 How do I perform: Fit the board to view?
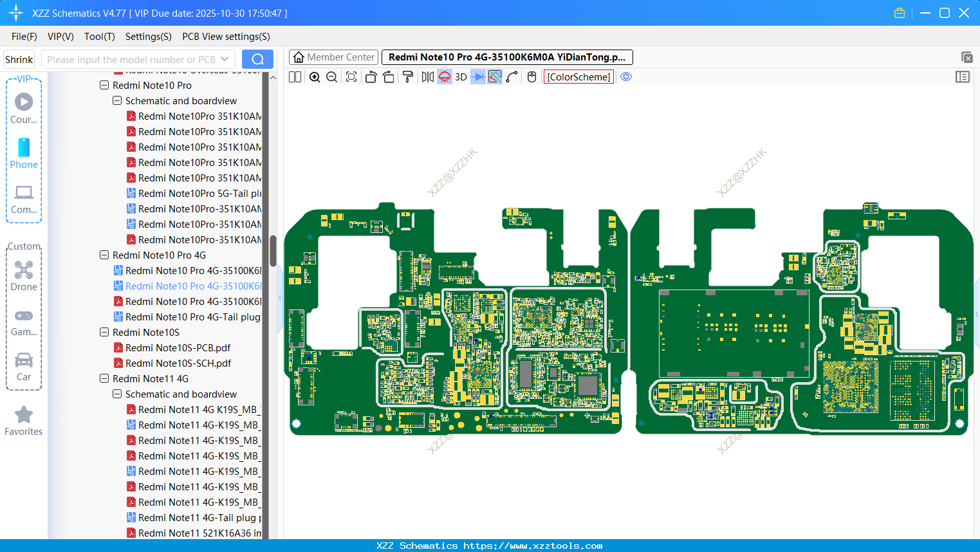tap(351, 77)
